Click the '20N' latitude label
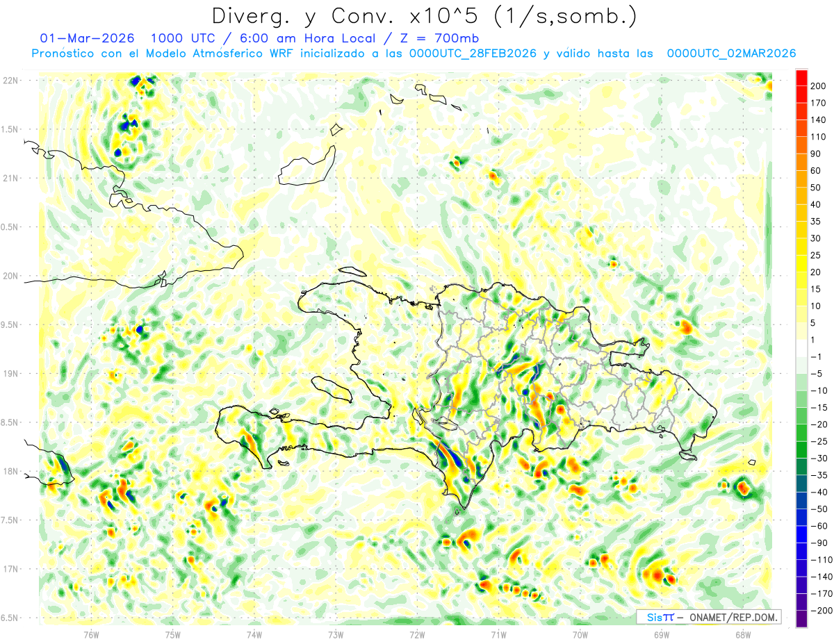Image resolution: width=834 pixels, height=644 pixels. [x=10, y=276]
